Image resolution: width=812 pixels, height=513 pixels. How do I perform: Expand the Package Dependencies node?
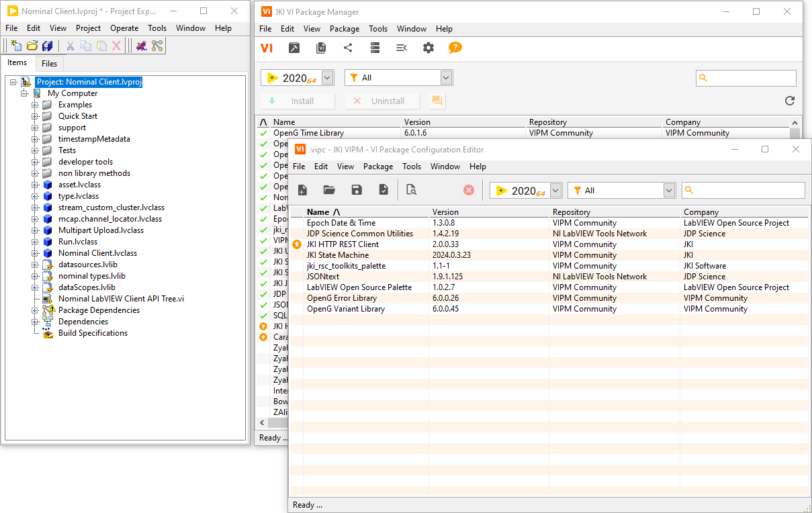pos(35,310)
